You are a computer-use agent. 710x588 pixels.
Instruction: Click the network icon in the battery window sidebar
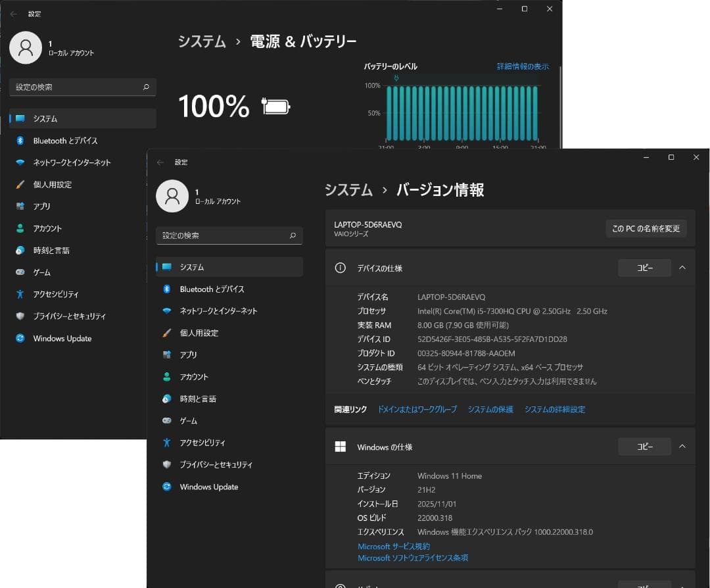[x=20, y=162]
